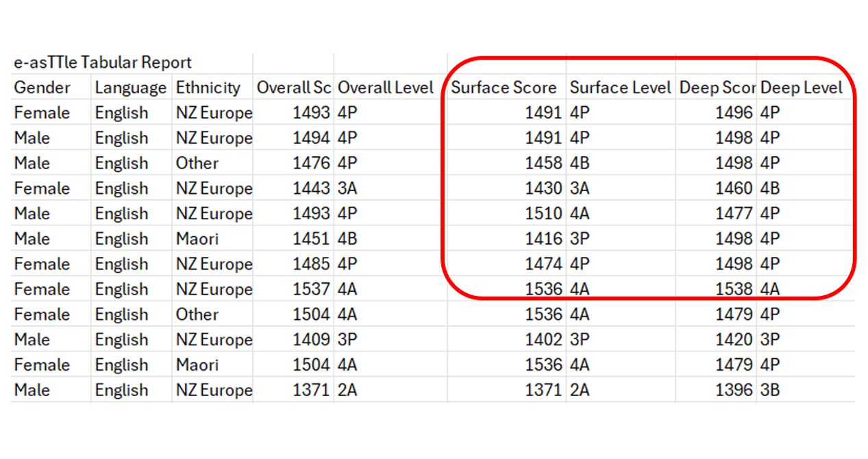The width and height of the screenshot is (868, 459).
Task: Click the overall score cell 1537
Action: coord(311,289)
